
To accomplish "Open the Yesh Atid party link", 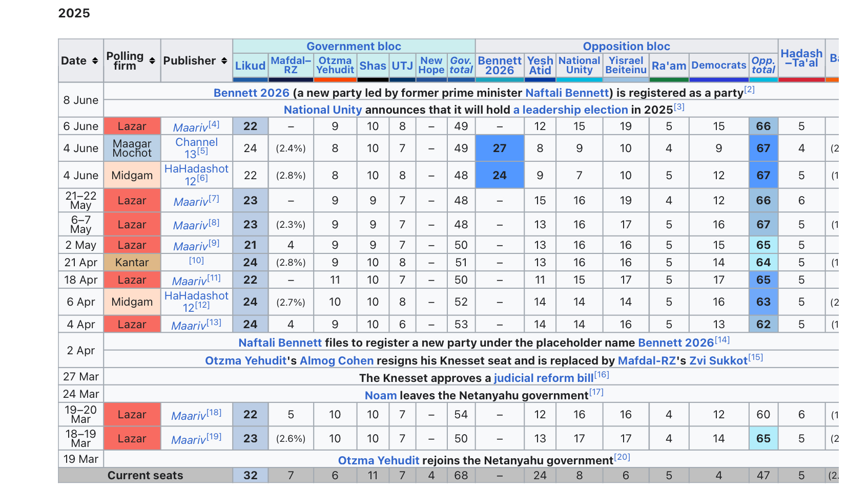I will [x=540, y=66].
